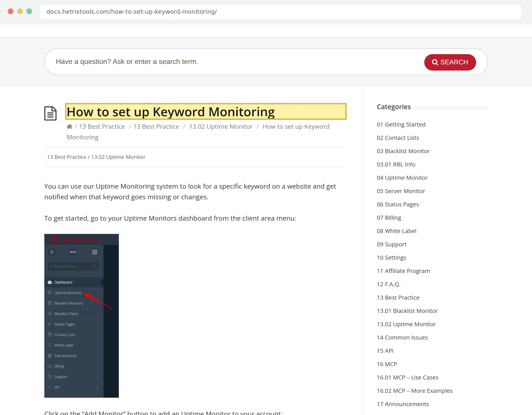Open the 07 Billing category
532x415 pixels.
pos(389,217)
